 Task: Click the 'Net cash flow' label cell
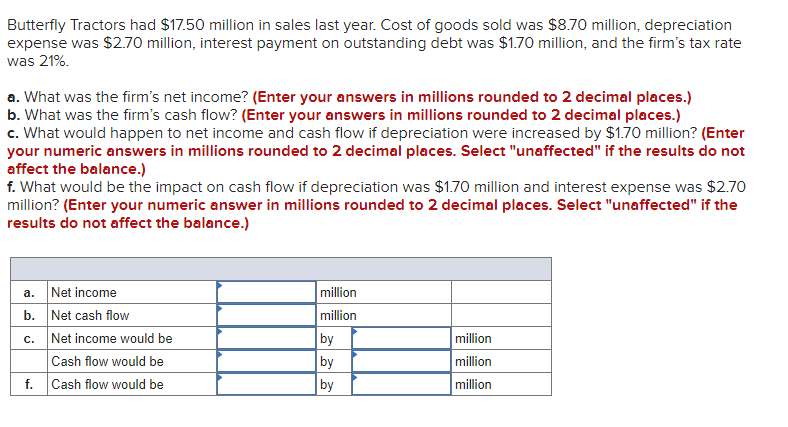[x=132, y=315]
